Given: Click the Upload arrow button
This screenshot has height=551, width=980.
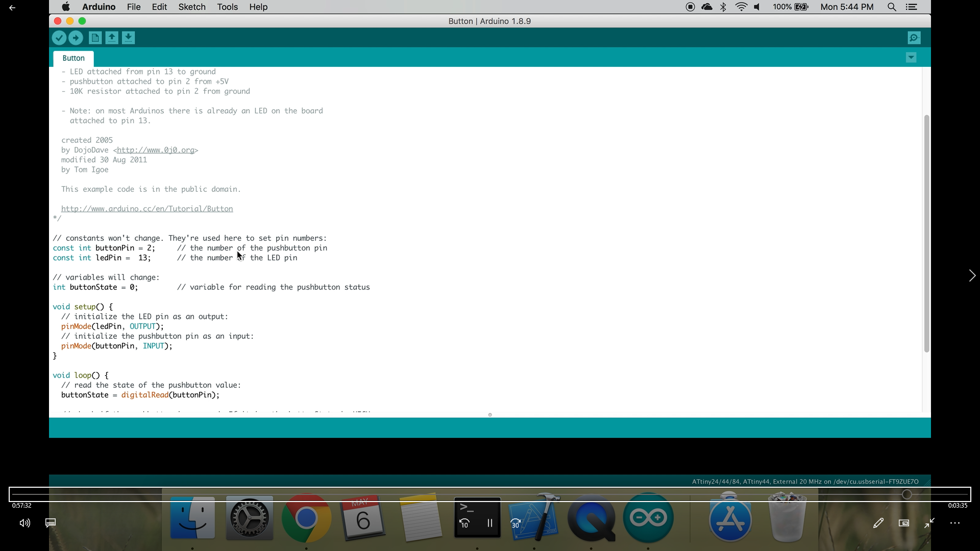Looking at the screenshot, I should (76, 38).
